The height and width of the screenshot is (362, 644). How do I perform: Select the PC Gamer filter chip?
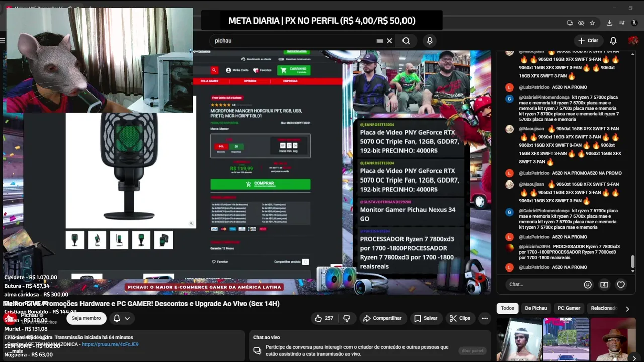click(569, 308)
